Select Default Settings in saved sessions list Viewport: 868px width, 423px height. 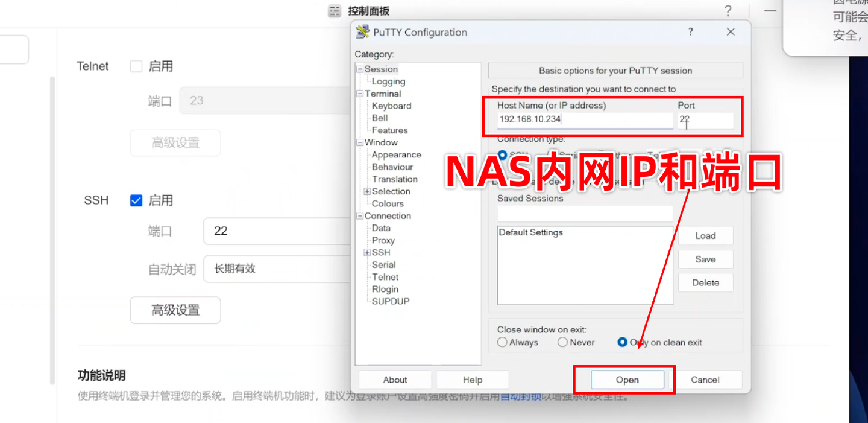point(530,232)
